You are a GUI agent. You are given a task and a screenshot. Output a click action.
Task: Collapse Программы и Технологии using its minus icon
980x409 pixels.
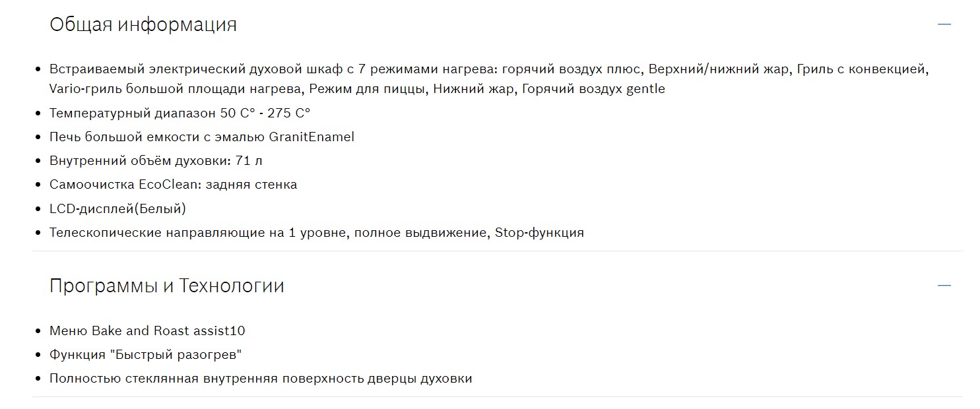point(944,286)
